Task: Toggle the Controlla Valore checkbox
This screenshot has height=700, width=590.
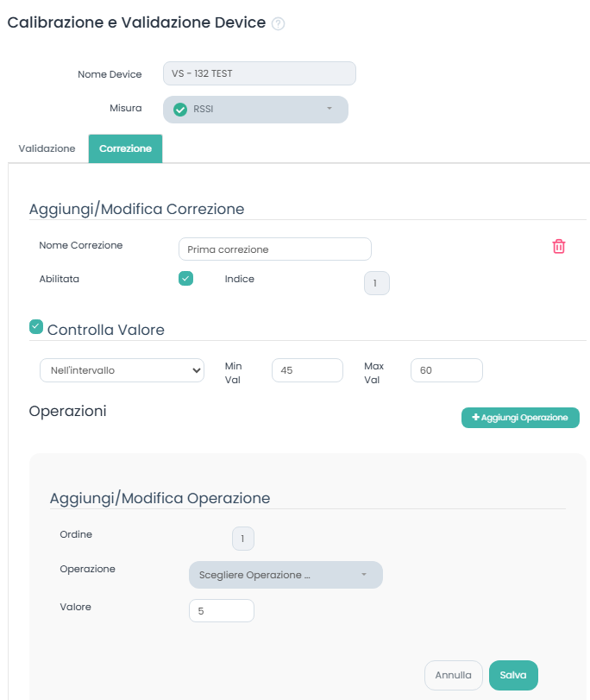Action: (36, 326)
